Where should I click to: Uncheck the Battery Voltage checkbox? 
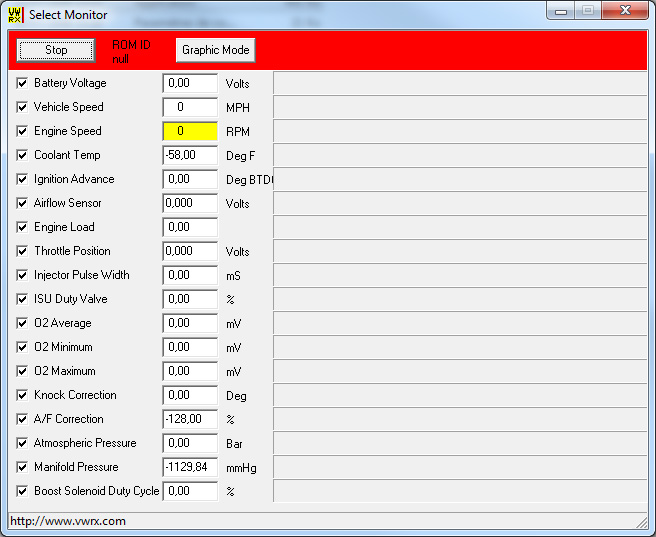22,83
